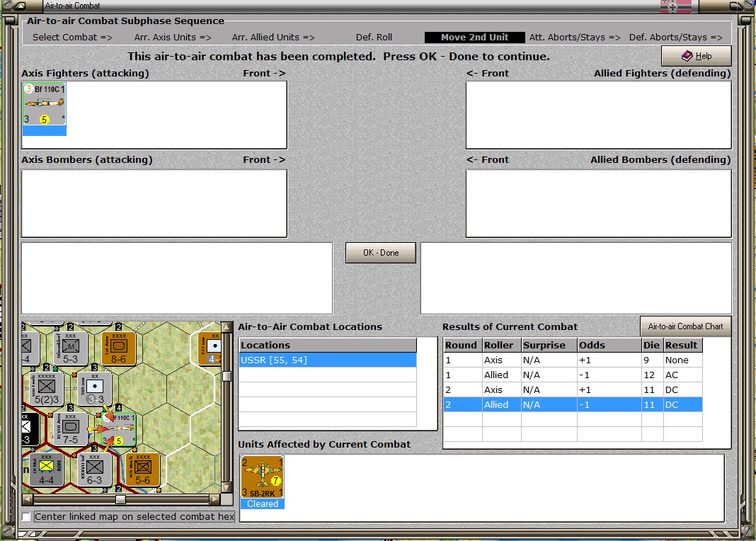Click the Arr. Allied Units subphase label
Screen dimensions: 756x541
coord(273,37)
